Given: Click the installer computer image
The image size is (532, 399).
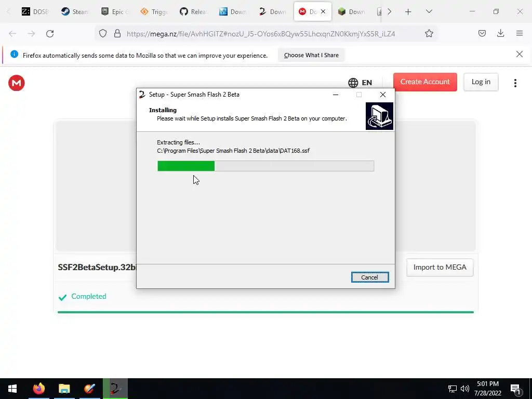Looking at the screenshot, I should click(379, 116).
